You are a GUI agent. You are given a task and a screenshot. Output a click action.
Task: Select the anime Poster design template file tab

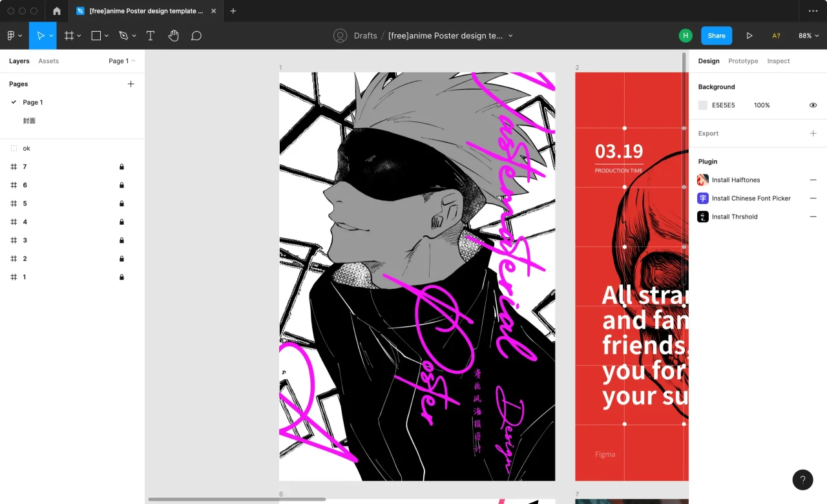(145, 11)
